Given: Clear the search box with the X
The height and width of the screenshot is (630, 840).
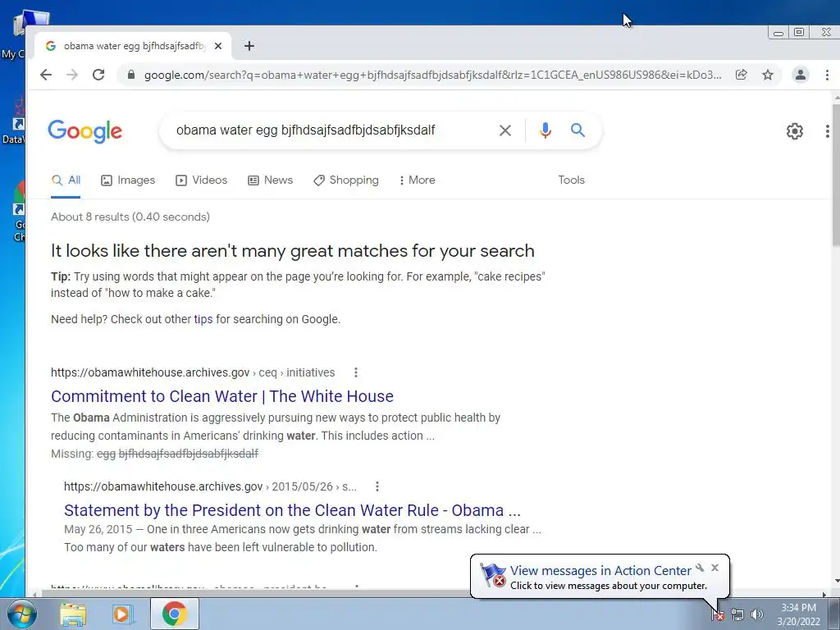Looking at the screenshot, I should click(505, 130).
